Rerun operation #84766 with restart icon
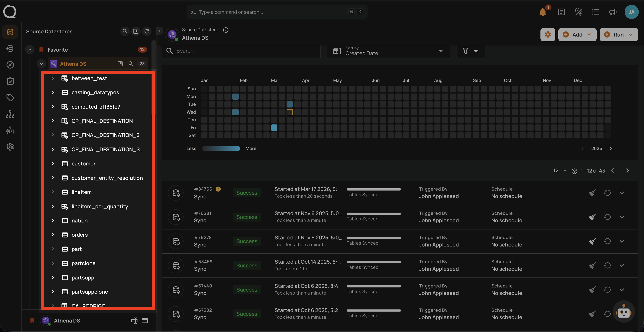This screenshot has width=644, height=332. click(x=607, y=193)
